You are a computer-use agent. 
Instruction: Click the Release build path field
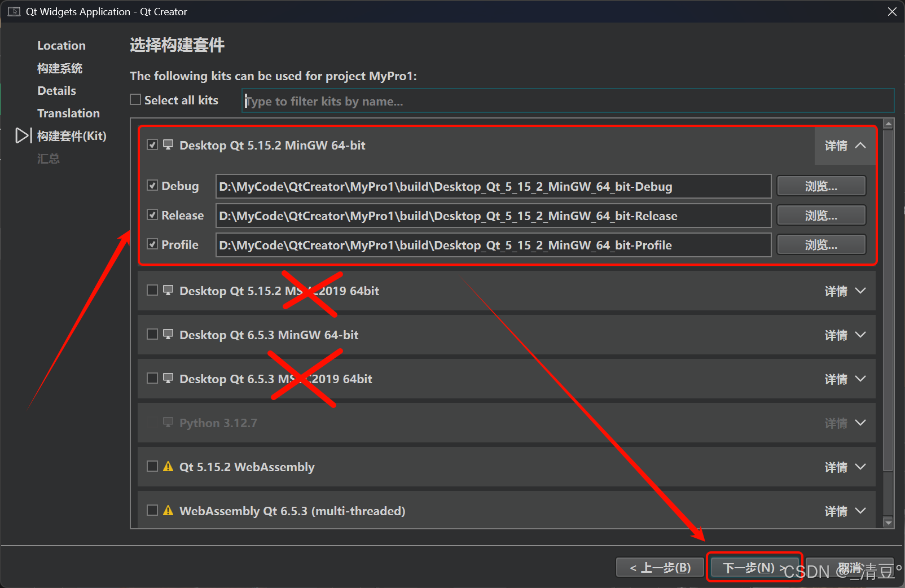tap(493, 216)
